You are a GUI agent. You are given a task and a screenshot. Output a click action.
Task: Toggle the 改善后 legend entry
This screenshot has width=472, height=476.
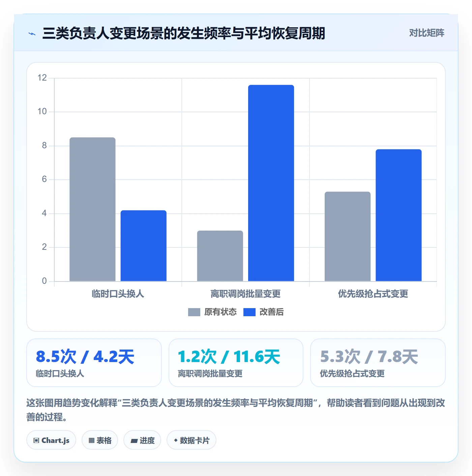point(264,312)
